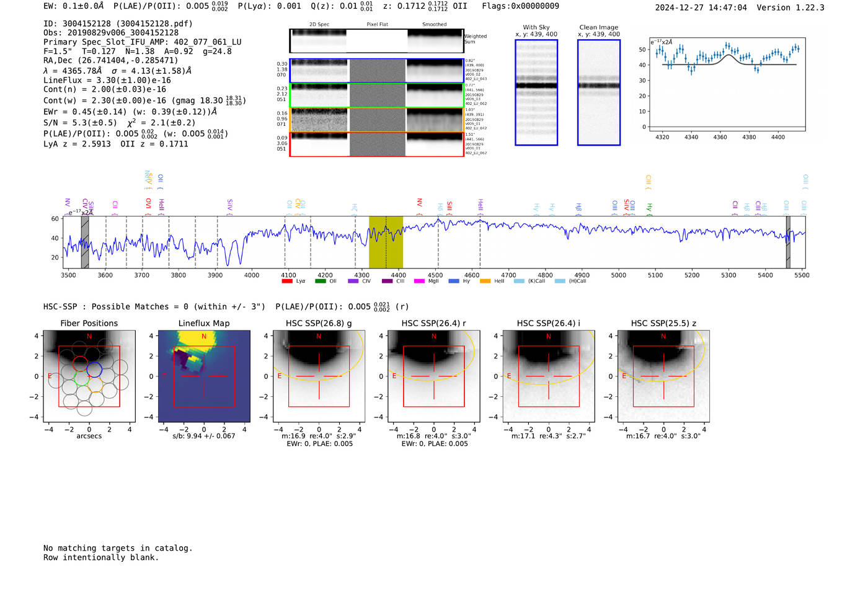This screenshot has width=868, height=591.
Task: Click the Version 1.22.3 text
Action: pos(790,7)
